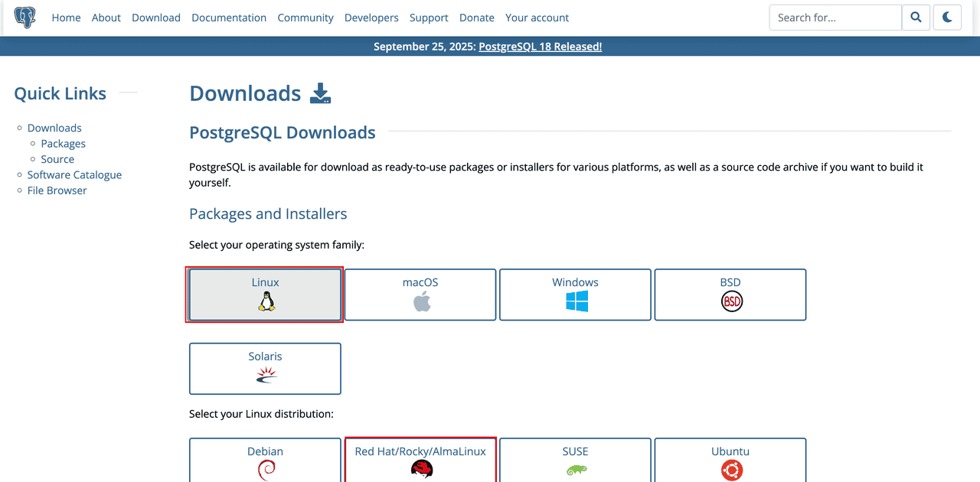Open the PostgreSQL 18 Released announcement
This screenshot has width=980, height=482.
[540, 46]
